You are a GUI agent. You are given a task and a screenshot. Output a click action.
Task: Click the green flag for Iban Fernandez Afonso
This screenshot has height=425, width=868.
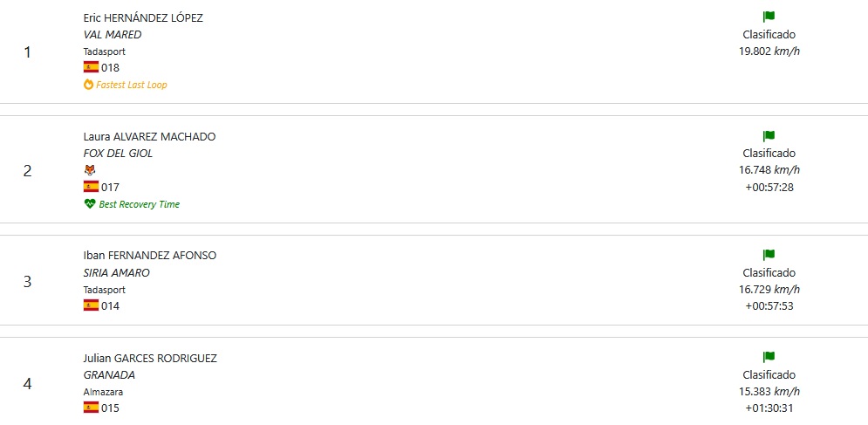[769, 255]
